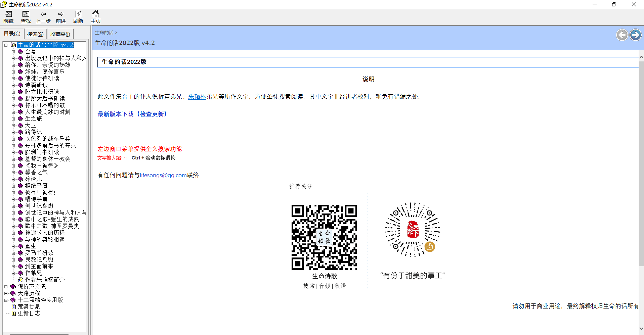Select the 歌中之歌-爱里的成熟 tree item
Viewport: 644px width, 335px height.
pyautogui.click(x=52, y=219)
